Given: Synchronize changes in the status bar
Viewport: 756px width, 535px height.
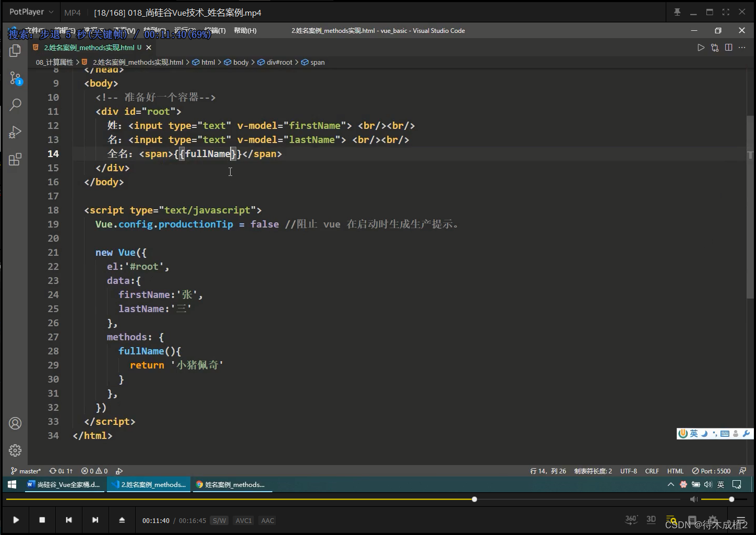Looking at the screenshot, I should (x=61, y=471).
